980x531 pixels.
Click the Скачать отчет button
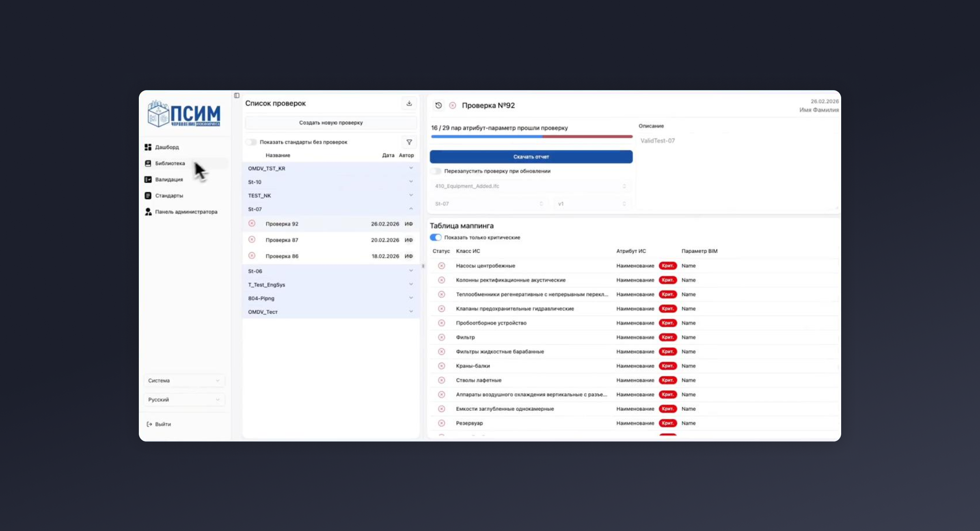pyautogui.click(x=531, y=157)
